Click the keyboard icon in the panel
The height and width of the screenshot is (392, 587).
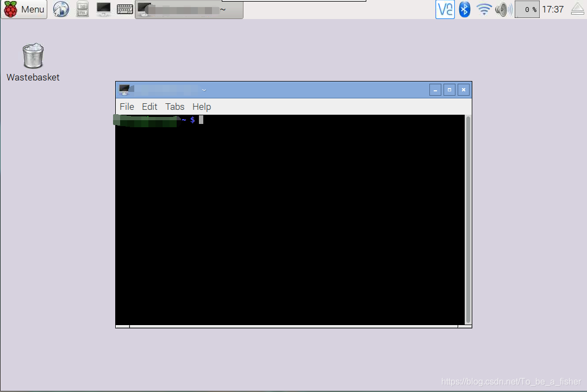124,9
